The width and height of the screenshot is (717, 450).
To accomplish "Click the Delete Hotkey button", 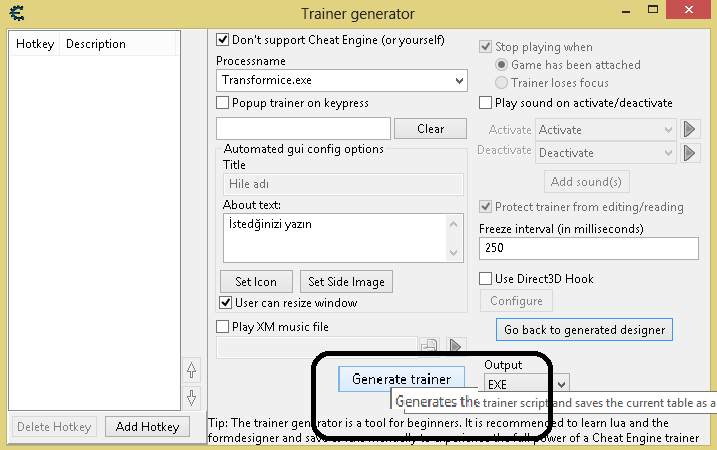I will click(54, 427).
